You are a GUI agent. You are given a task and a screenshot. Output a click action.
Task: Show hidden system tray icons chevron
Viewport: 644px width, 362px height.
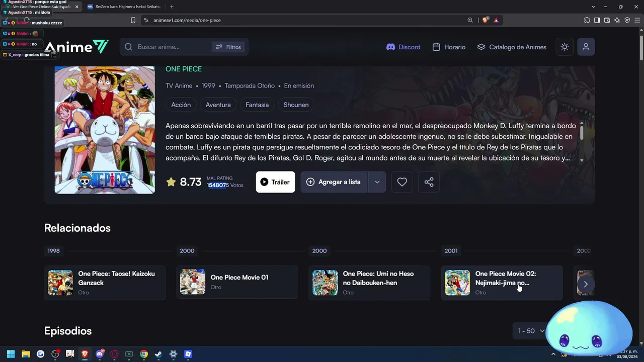coord(554,354)
